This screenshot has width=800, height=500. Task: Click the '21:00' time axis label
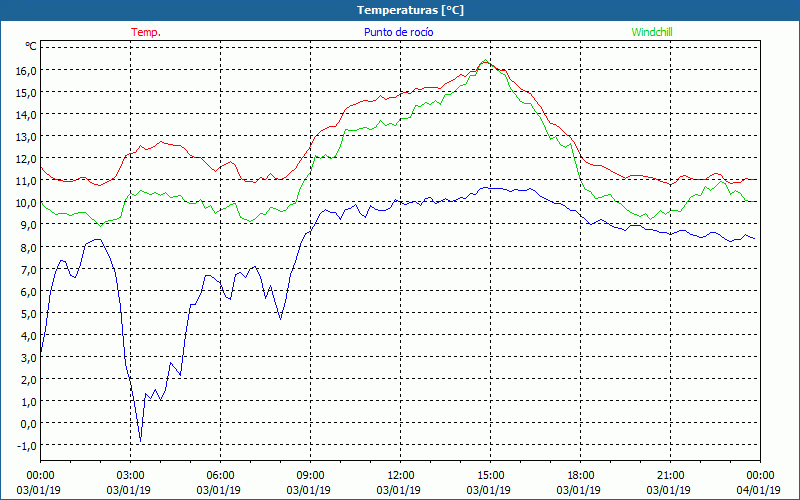pos(670,476)
